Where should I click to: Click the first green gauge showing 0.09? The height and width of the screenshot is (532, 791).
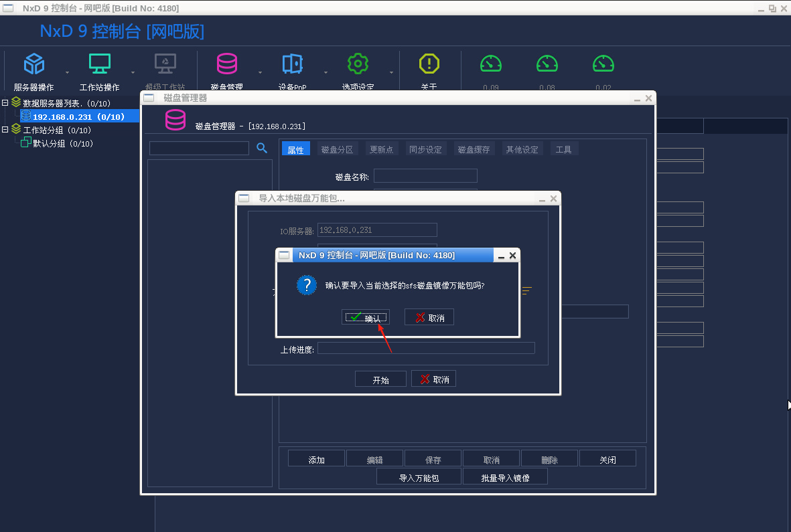pyautogui.click(x=491, y=64)
